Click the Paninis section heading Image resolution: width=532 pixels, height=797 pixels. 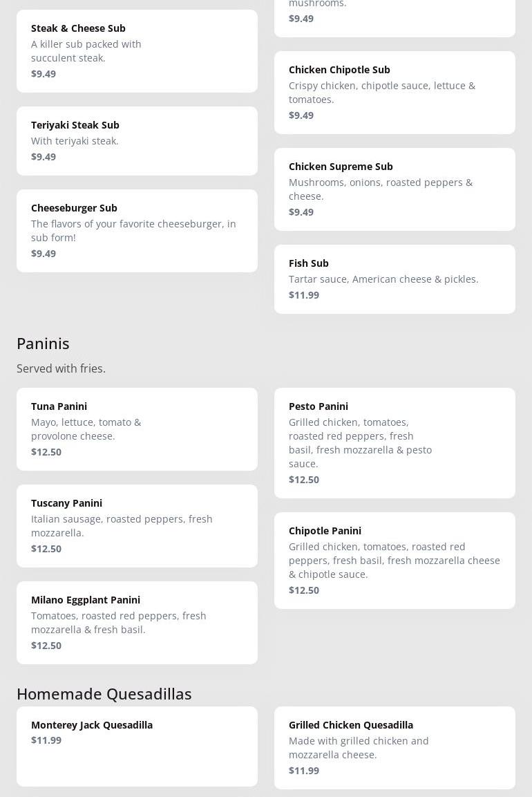click(x=43, y=344)
